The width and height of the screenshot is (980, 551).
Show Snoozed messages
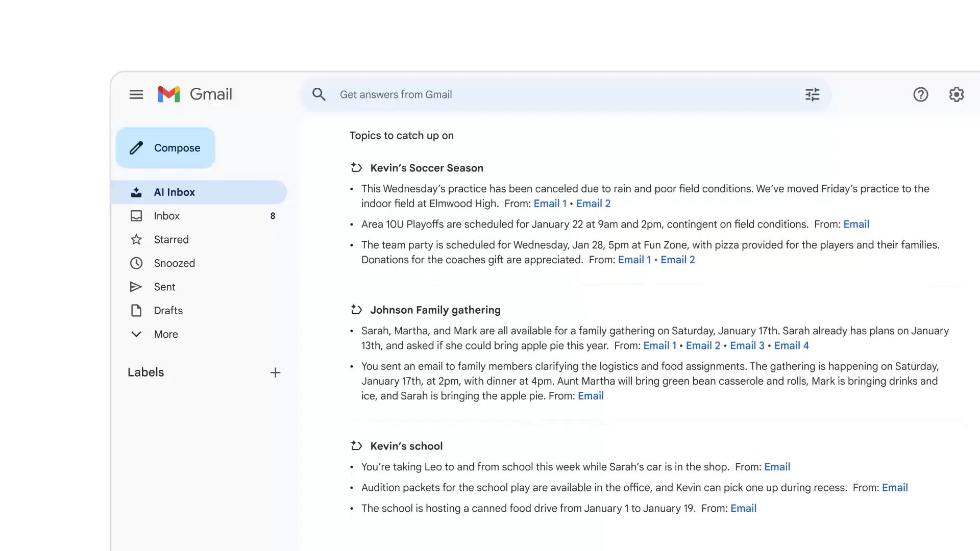[x=174, y=263]
